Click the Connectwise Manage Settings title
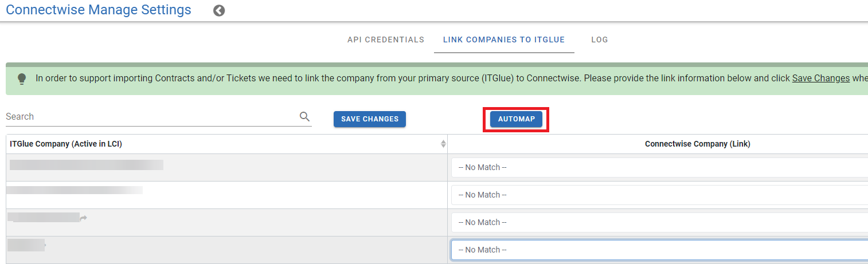Image resolution: width=868 pixels, height=264 pixels. (99, 10)
